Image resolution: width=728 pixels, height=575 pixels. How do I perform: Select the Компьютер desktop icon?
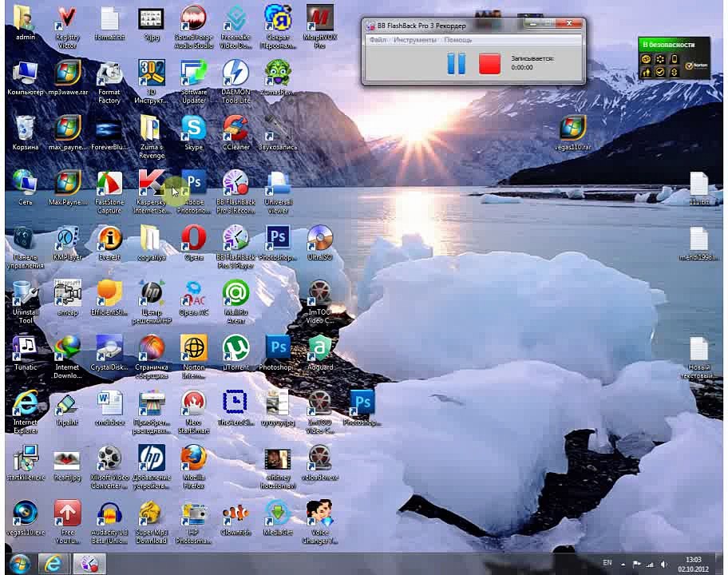tap(25, 78)
